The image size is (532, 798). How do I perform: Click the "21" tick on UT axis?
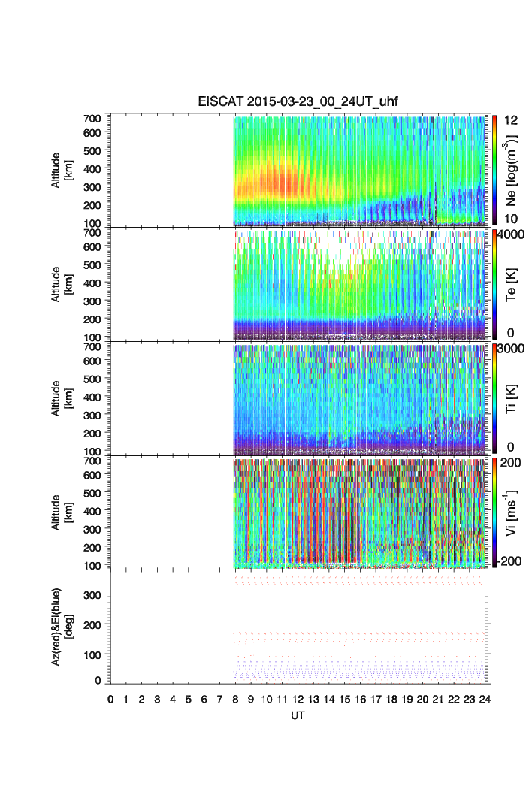(x=438, y=700)
